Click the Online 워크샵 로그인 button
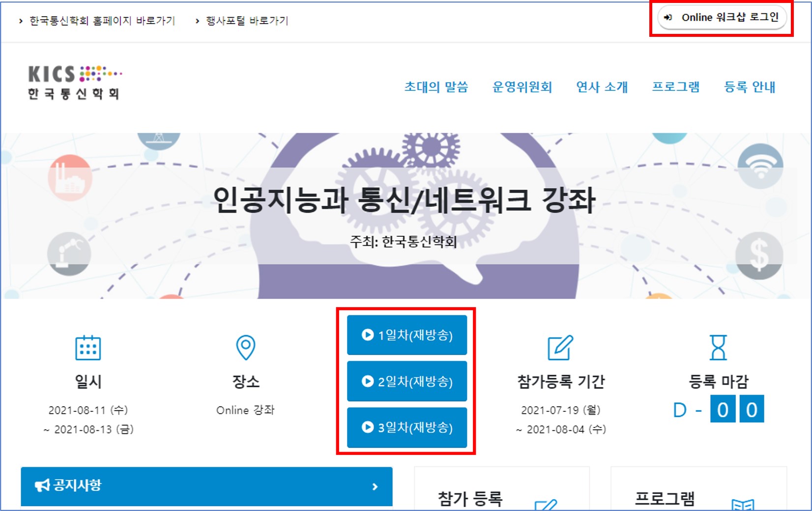Image resolution: width=812 pixels, height=511 pixels. pos(722,18)
